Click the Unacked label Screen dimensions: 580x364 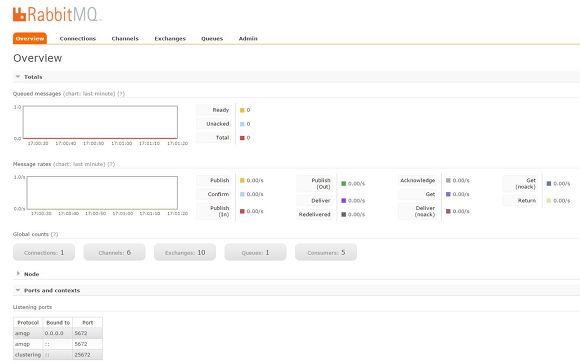218,124
